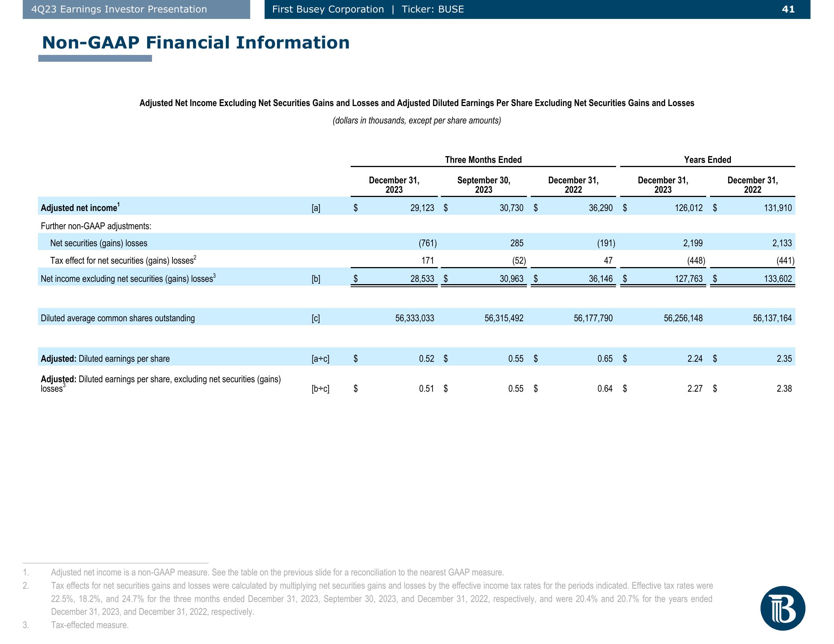834x644 pixels.
Task: Click the [c] reference marker
Action: [x=316, y=318]
